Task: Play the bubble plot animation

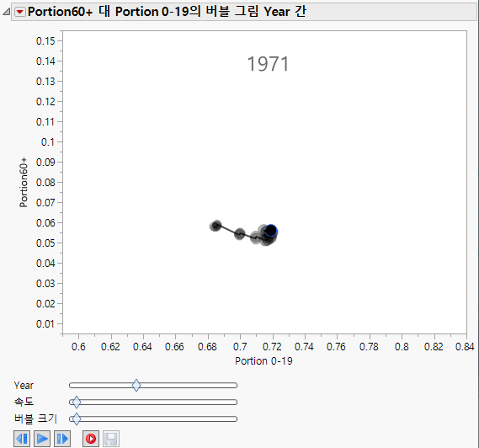Action: point(42,439)
